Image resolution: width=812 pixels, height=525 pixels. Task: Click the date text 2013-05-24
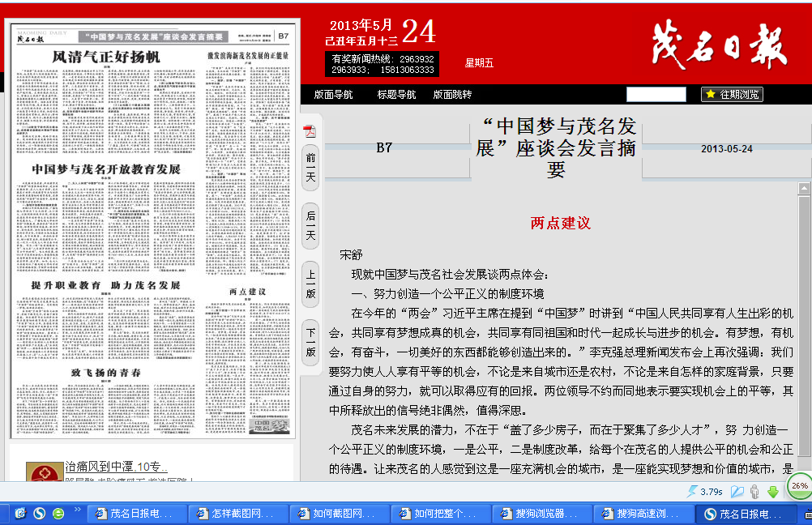click(x=727, y=148)
